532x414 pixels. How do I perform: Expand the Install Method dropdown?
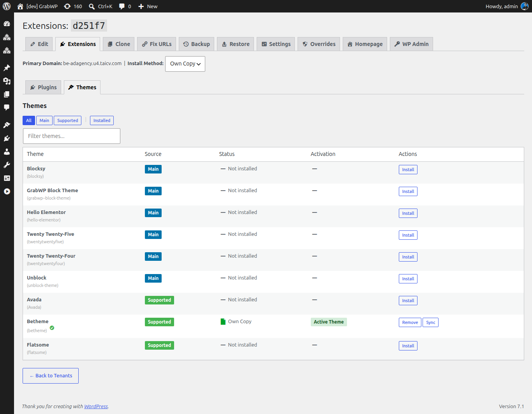[x=185, y=64]
